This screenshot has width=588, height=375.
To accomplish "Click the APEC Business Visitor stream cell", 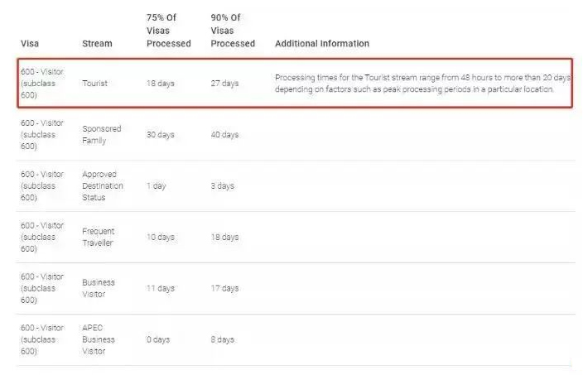I will click(99, 339).
